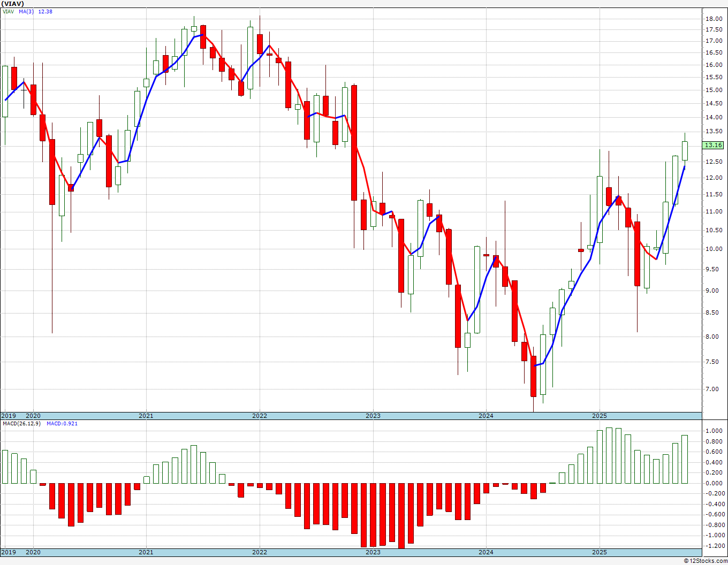
Task: Click the 13.16 current price tag
Action: (x=714, y=145)
